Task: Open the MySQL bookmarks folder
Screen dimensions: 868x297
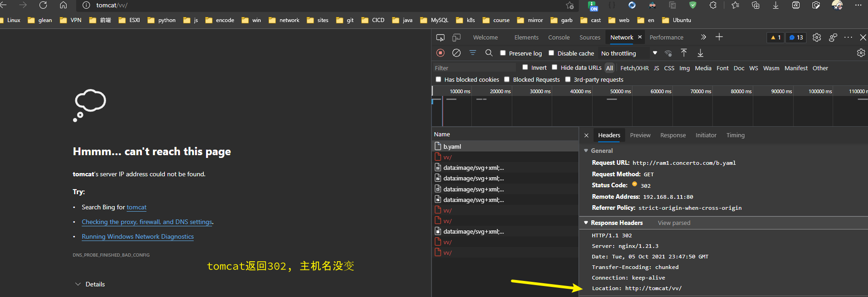Action: click(434, 20)
